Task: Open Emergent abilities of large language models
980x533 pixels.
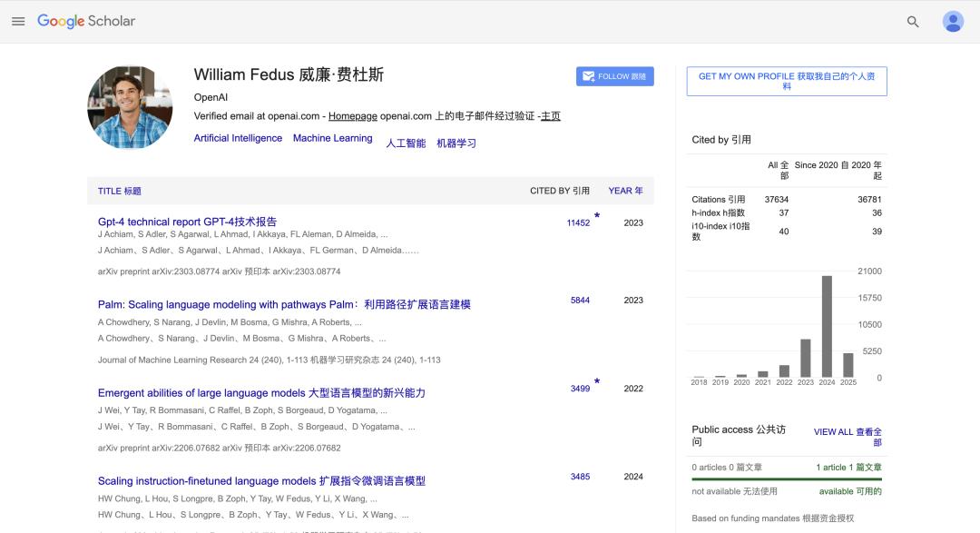Action: 261,393
